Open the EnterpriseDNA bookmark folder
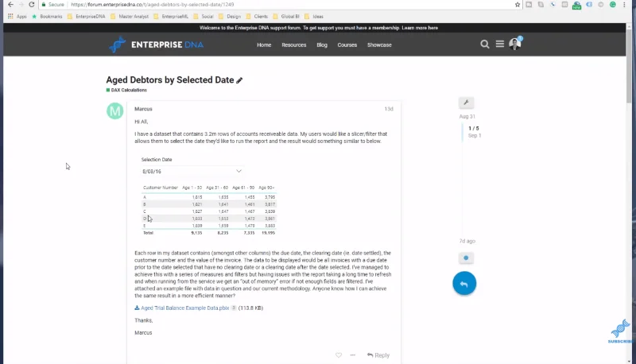This screenshot has height=364, width=636. click(x=87, y=17)
